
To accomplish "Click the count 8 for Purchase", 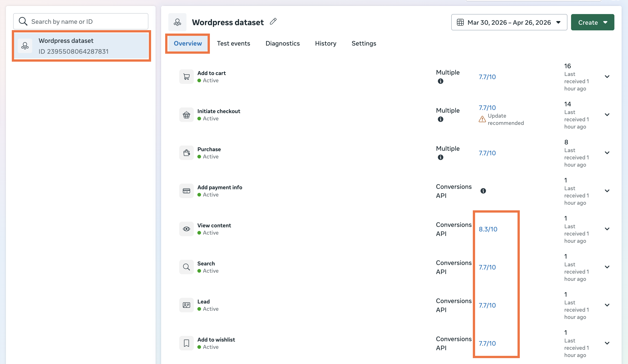I will 566,142.
